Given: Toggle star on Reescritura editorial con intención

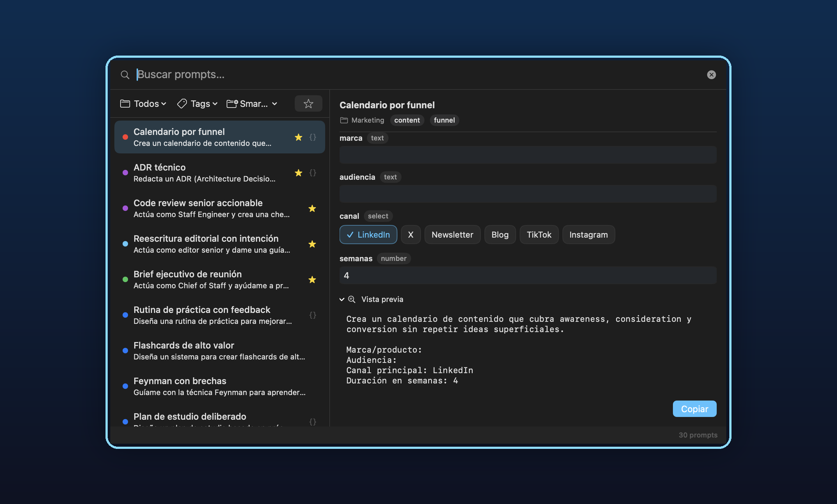Looking at the screenshot, I should [312, 244].
